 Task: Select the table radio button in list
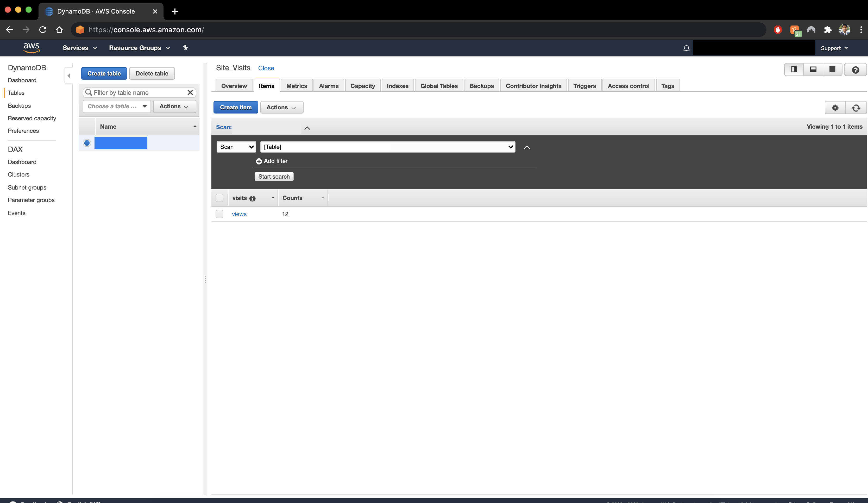coord(87,143)
